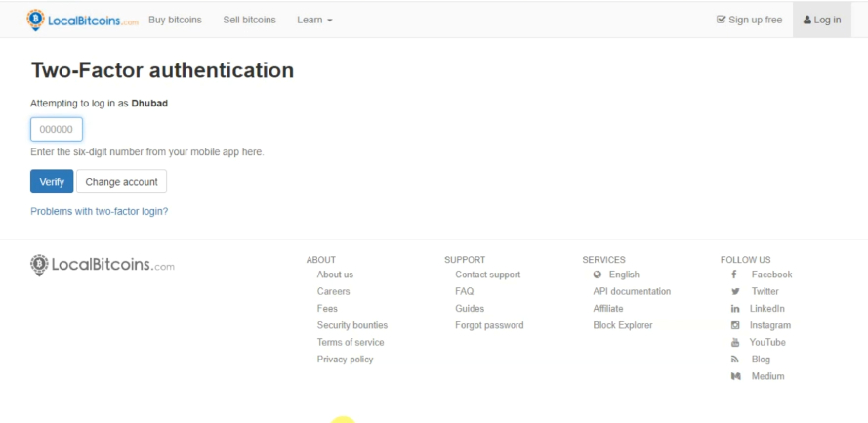Screen dimensions: 868x423
Task: Click the ABOUT footer heading
Action: [x=321, y=260]
